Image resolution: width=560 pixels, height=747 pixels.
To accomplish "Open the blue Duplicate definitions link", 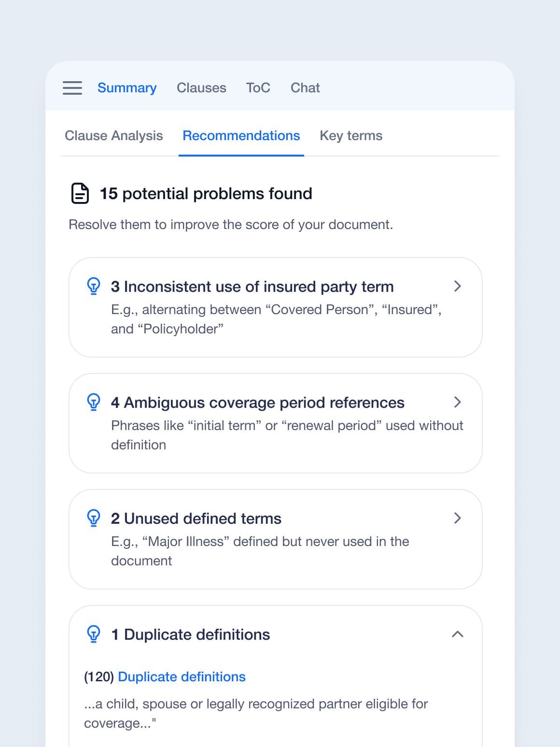I will pos(182,676).
